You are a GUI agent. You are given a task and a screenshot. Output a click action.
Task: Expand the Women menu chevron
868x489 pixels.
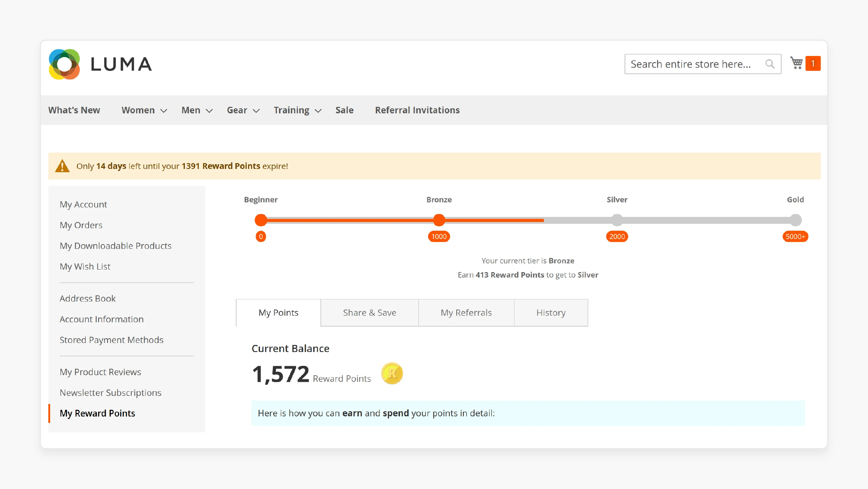pyautogui.click(x=164, y=111)
